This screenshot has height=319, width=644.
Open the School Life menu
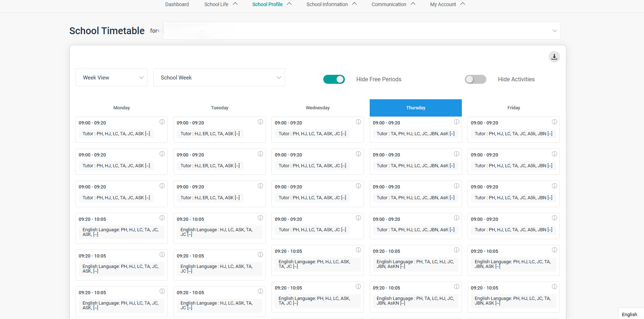coord(221,4)
